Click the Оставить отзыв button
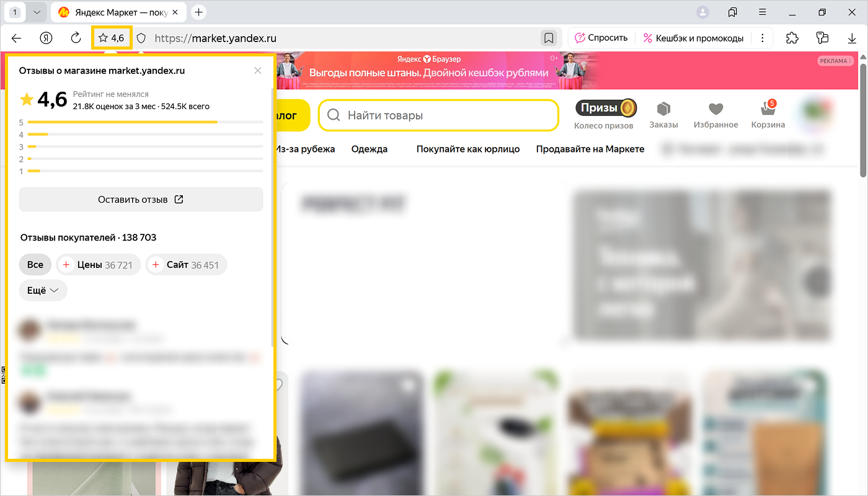Screen dimensions: 868x496 [141, 200]
